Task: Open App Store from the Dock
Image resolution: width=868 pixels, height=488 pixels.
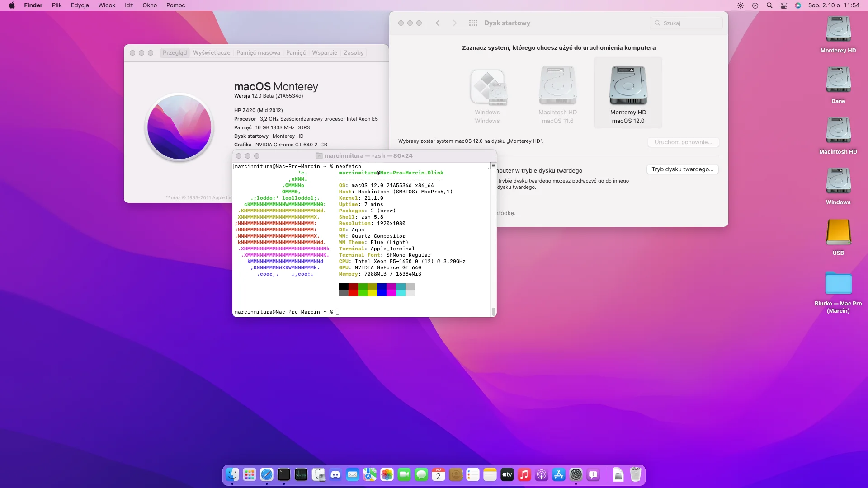Action: 559,474
